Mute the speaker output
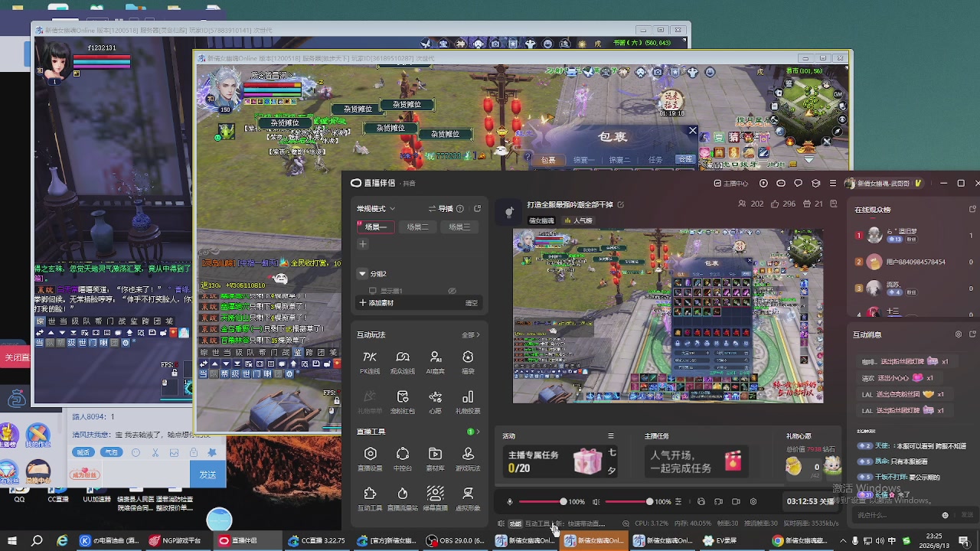980x551 pixels. (x=596, y=502)
